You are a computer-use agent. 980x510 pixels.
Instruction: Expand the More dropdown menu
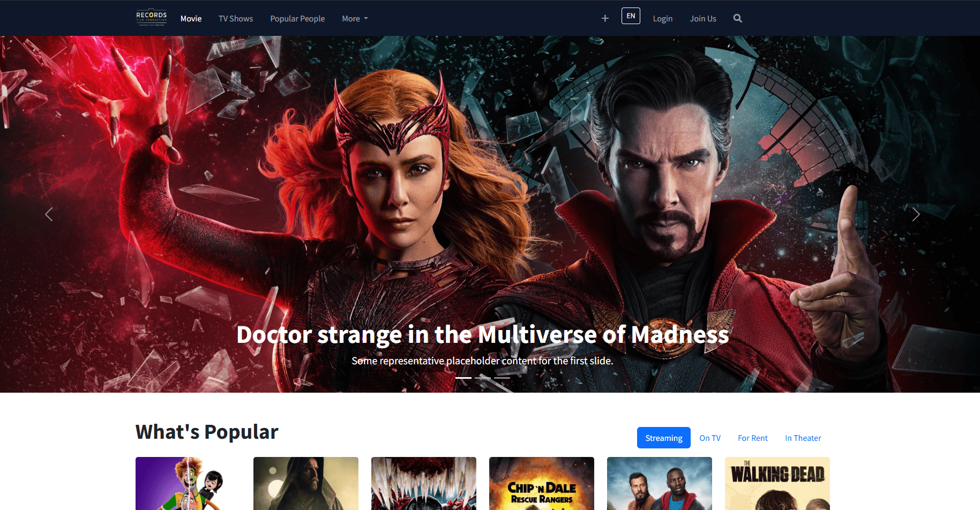pos(355,19)
